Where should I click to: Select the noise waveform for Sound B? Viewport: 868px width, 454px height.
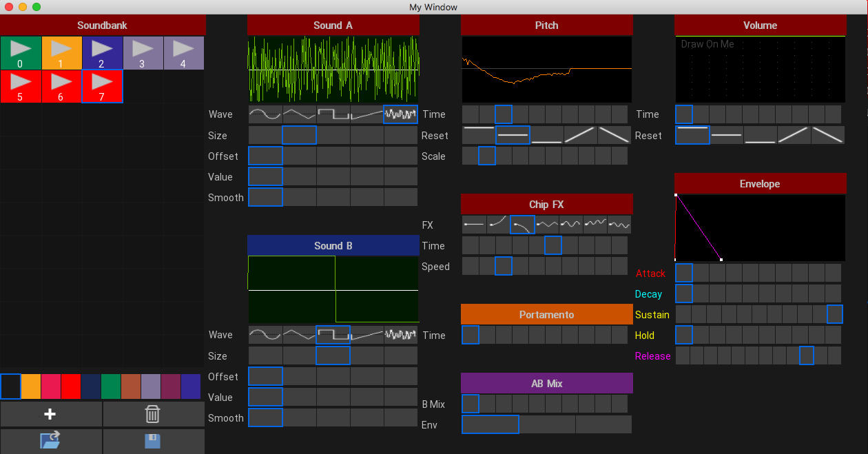coord(400,335)
